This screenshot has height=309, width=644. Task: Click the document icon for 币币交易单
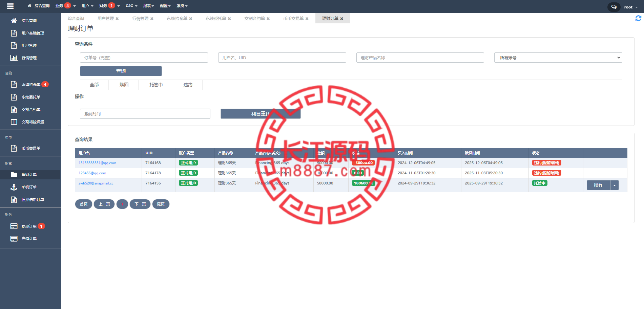(x=14, y=148)
